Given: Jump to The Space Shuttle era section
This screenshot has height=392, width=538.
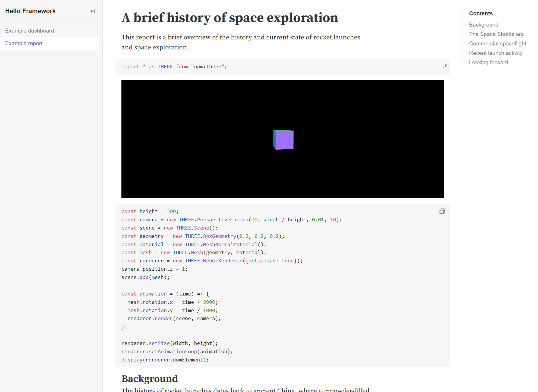Looking at the screenshot, I should (496, 34).
